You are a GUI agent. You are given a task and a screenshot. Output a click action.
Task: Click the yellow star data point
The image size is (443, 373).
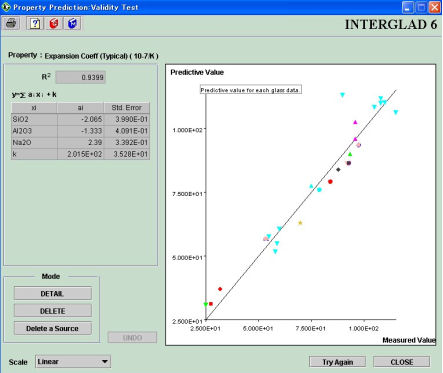[300, 223]
